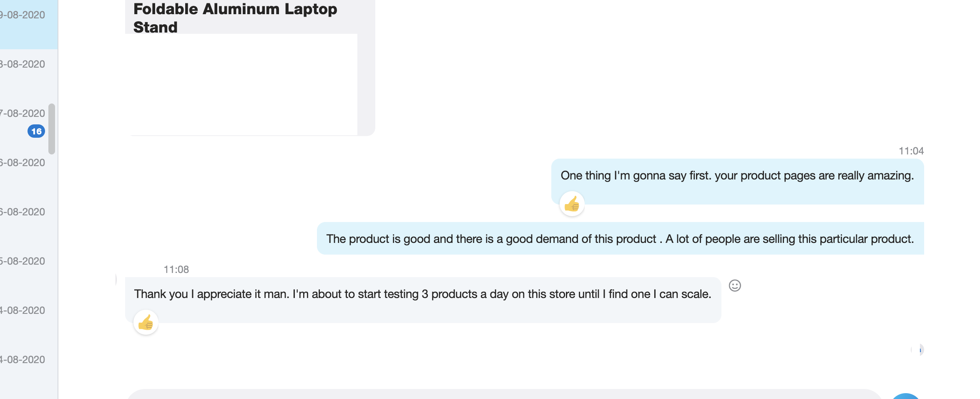Click the 11:04 timestamp
The height and width of the screenshot is (399, 980).
[911, 151]
